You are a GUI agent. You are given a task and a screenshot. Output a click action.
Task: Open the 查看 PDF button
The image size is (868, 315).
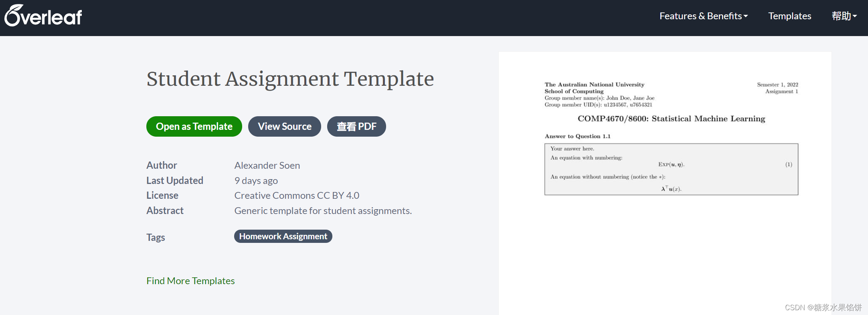pos(356,126)
